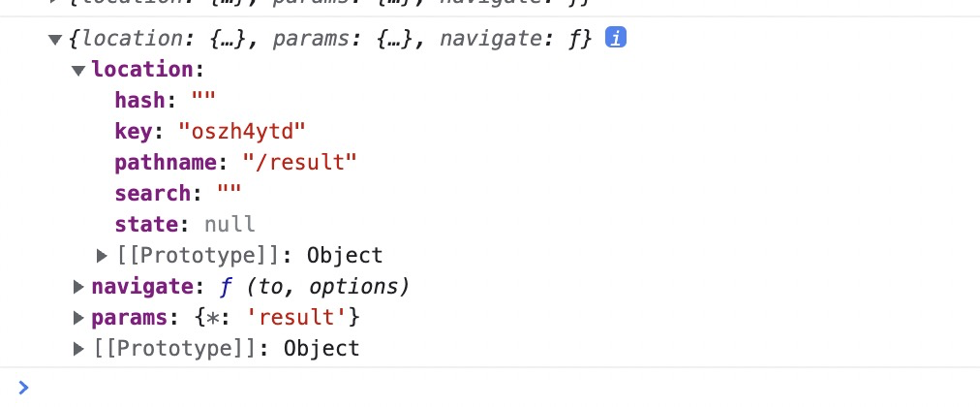Screen dimensions: 980x407
Task: Click the "oszh4ytd" key string value
Action: tap(248, 132)
